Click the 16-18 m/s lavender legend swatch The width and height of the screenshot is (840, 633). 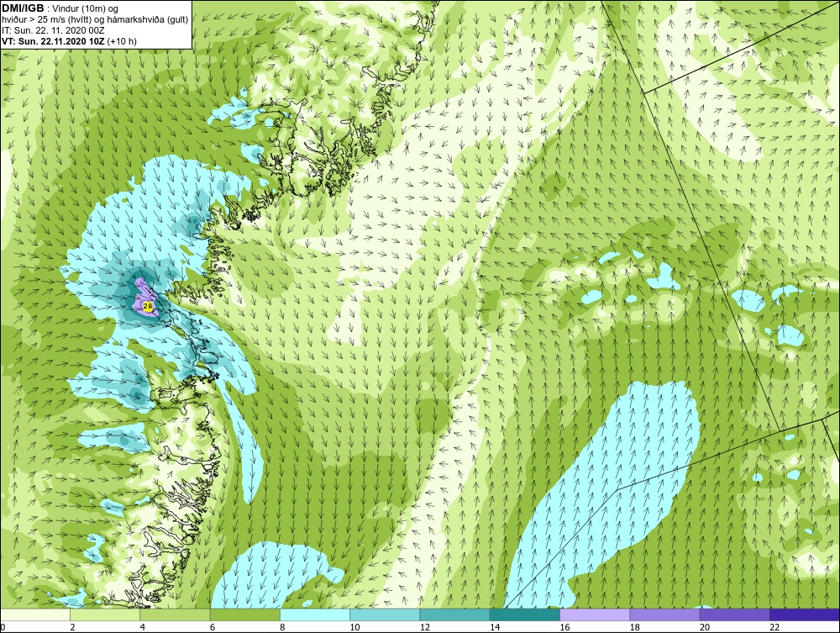(x=595, y=615)
